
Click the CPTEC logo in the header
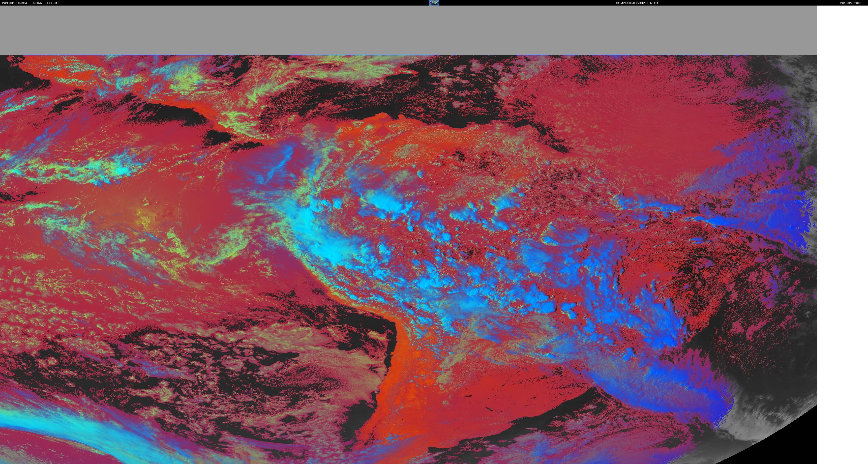[434, 3]
